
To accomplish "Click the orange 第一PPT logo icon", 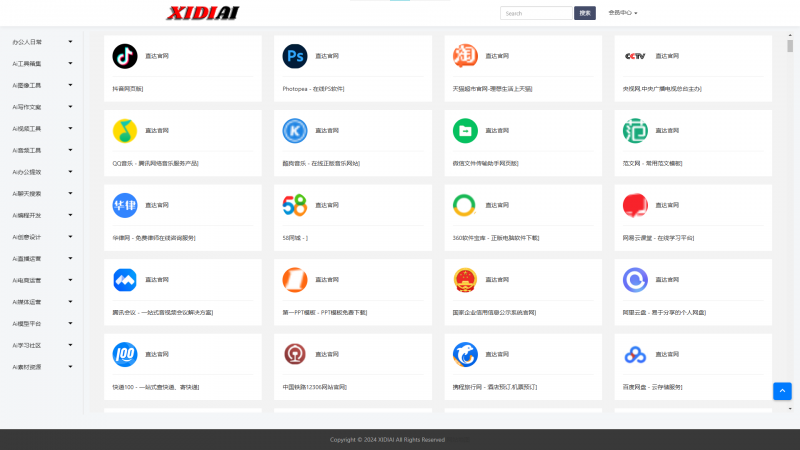I will pos(295,280).
